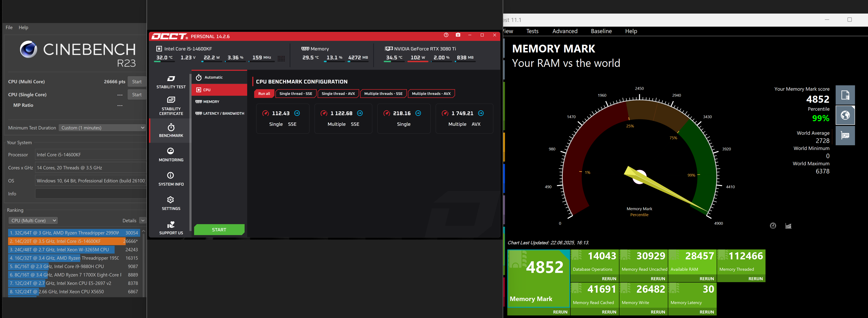This screenshot has width=868, height=318.
Task: Toggle Multiple threads - AVX benchmark option
Action: (x=431, y=94)
